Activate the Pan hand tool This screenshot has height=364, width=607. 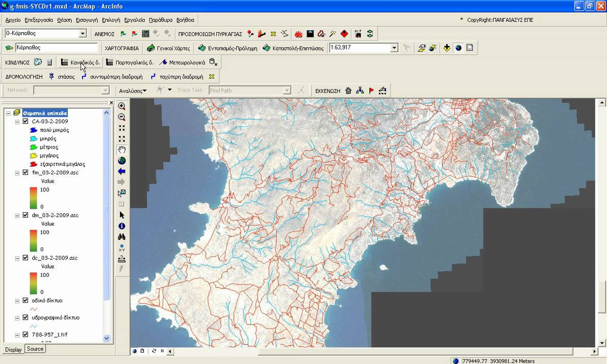click(121, 150)
